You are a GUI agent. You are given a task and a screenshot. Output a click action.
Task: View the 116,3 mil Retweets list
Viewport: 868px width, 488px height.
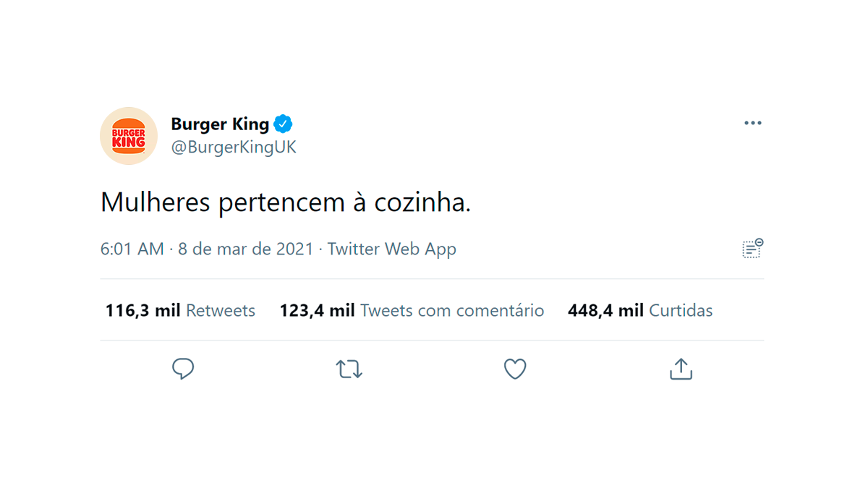[x=180, y=311]
